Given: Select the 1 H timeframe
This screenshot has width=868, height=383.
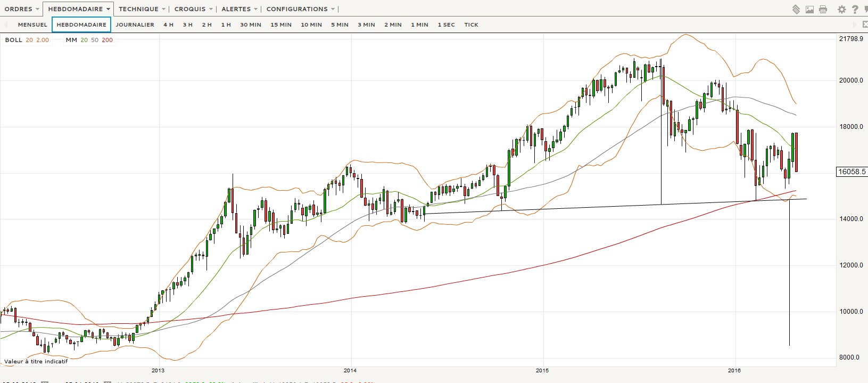Looking at the screenshot, I should click(226, 25).
